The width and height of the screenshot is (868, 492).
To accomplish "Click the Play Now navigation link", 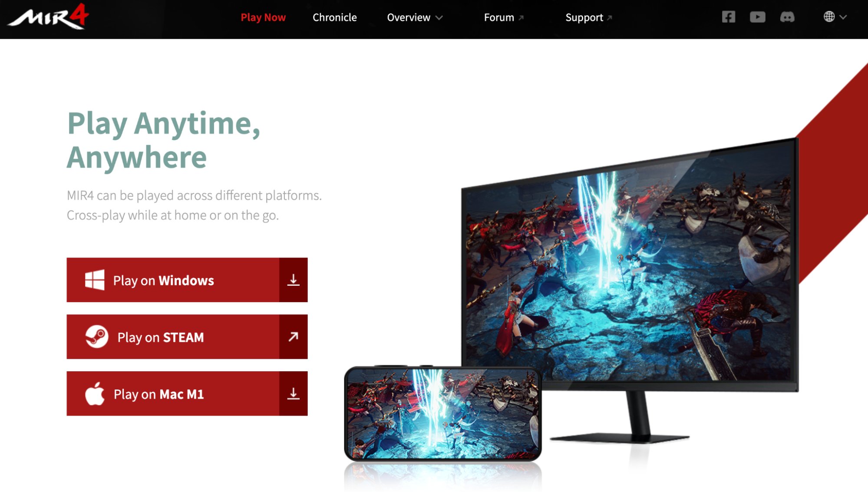I will tap(263, 17).
